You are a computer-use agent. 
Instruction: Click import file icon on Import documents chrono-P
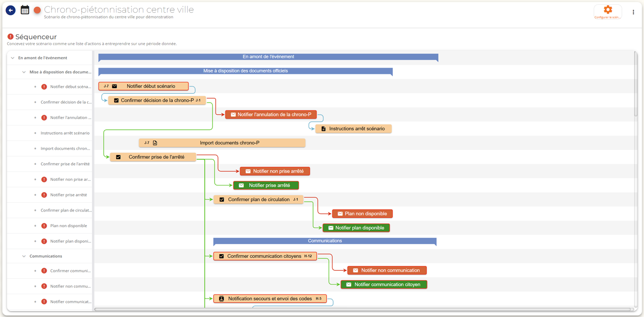tap(155, 143)
